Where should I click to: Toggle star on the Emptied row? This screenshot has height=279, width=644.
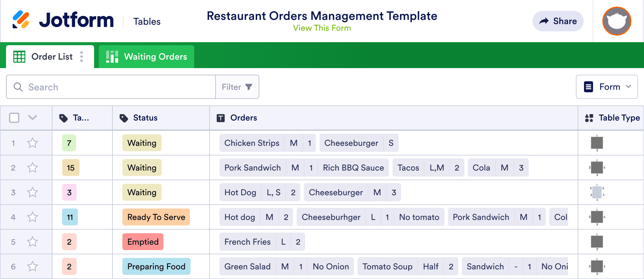click(x=33, y=242)
